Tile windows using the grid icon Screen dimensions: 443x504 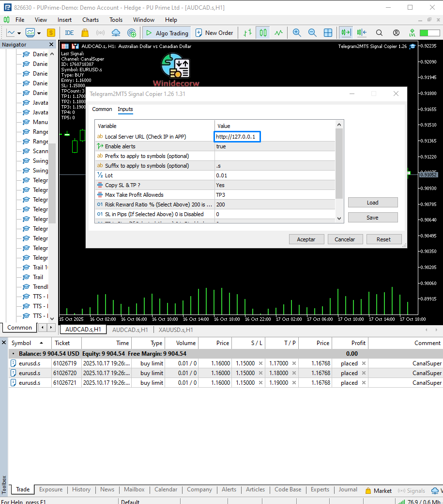tap(328, 33)
